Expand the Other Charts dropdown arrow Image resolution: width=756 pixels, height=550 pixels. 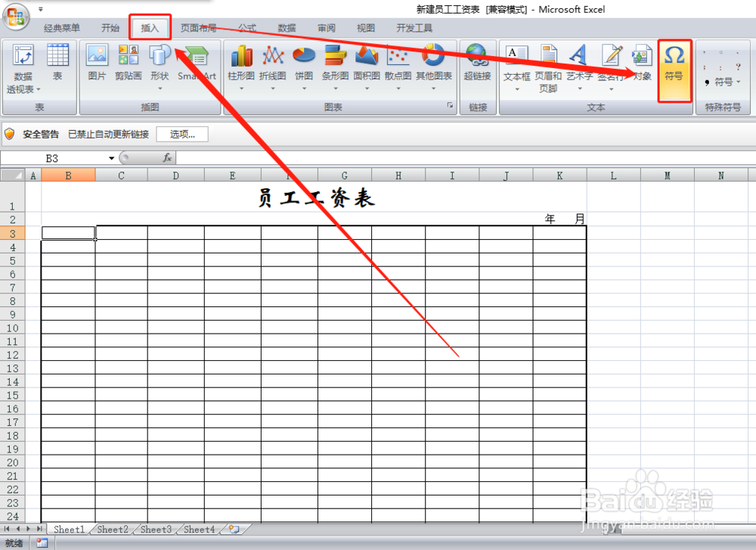[x=433, y=89]
